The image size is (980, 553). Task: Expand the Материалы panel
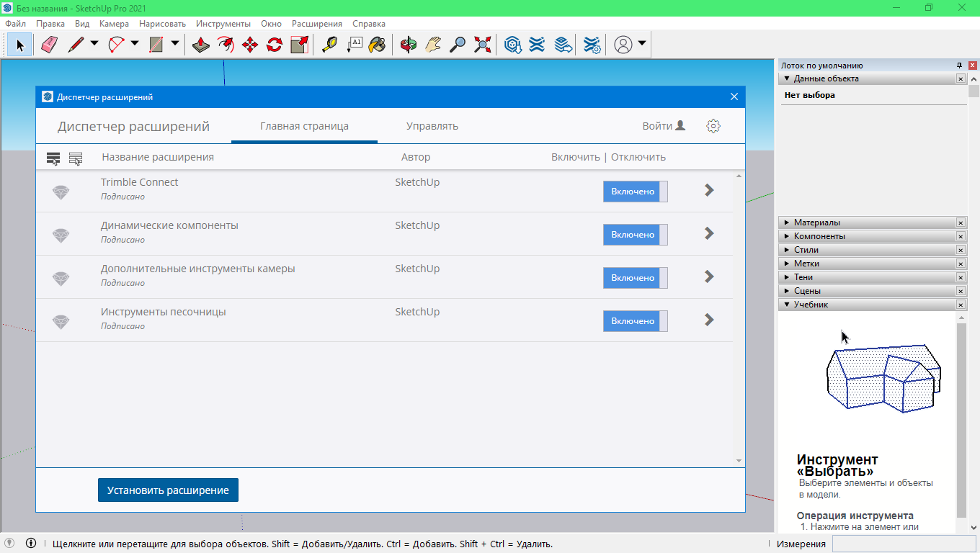[787, 222]
